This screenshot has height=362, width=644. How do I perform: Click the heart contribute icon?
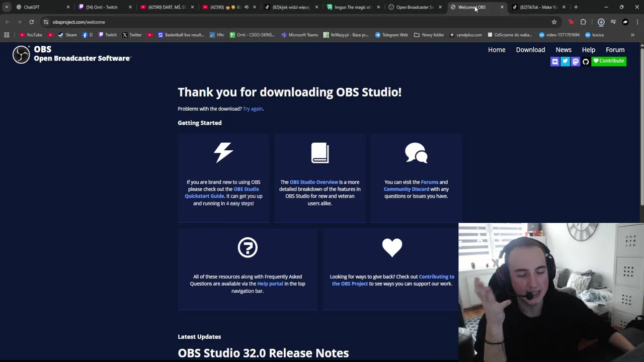coord(392,247)
